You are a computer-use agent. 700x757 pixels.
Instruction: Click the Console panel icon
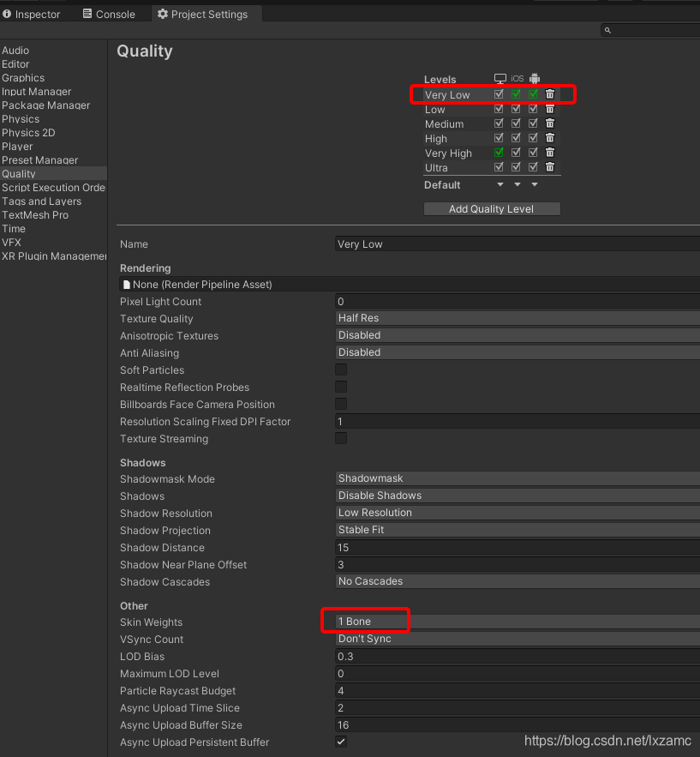[87, 13]
